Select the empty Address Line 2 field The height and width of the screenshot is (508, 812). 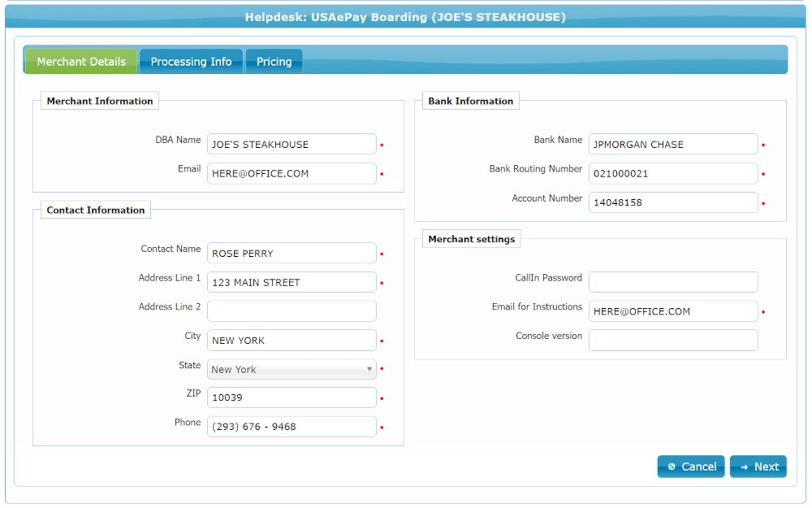(x=292, y=311)
